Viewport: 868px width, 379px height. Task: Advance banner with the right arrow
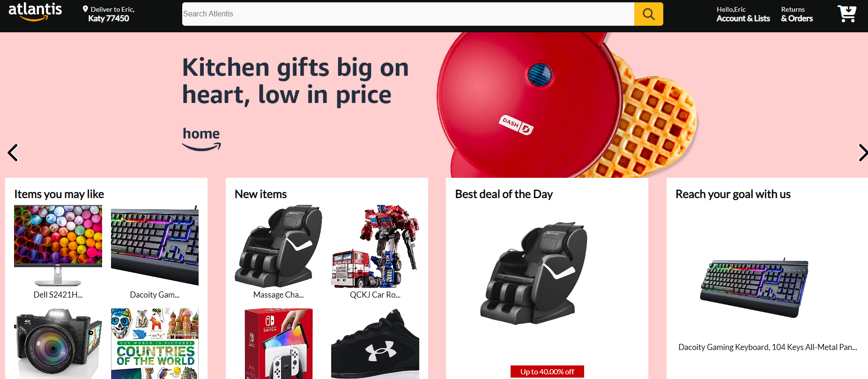point(862,153)
